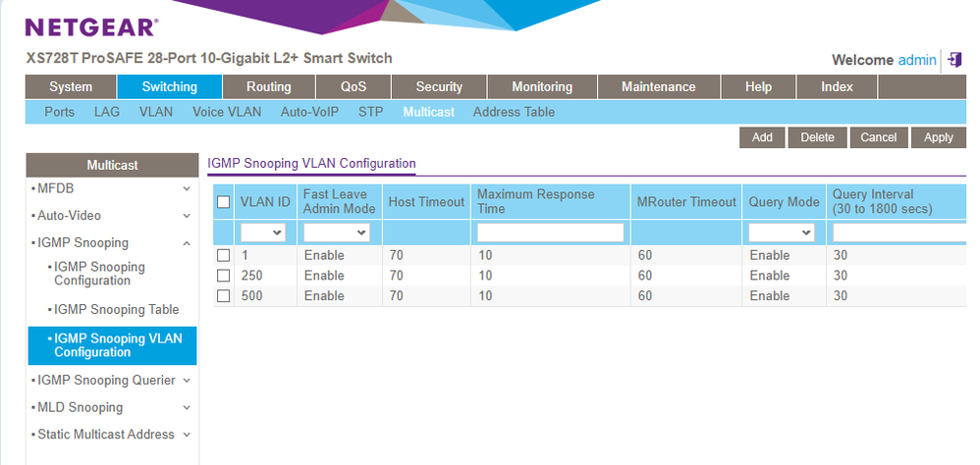Toggle the select-all checkbox in table header
The height and width of the screenshot is (465, 980).
(x=224, y=202)
